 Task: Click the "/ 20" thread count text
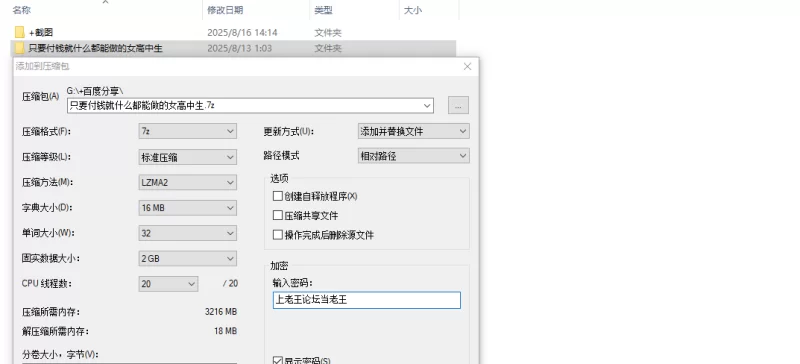click(230, 283)
